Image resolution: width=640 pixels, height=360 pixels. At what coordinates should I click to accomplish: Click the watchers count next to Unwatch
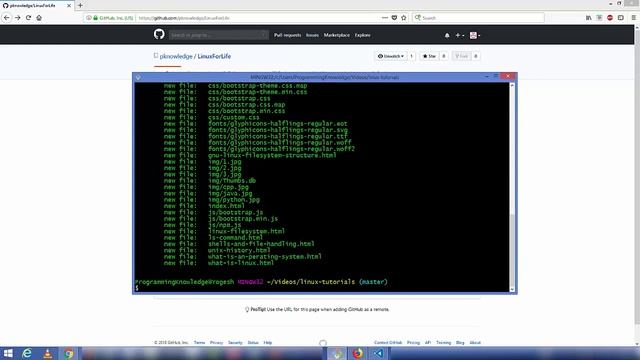[x=411, y=56]
